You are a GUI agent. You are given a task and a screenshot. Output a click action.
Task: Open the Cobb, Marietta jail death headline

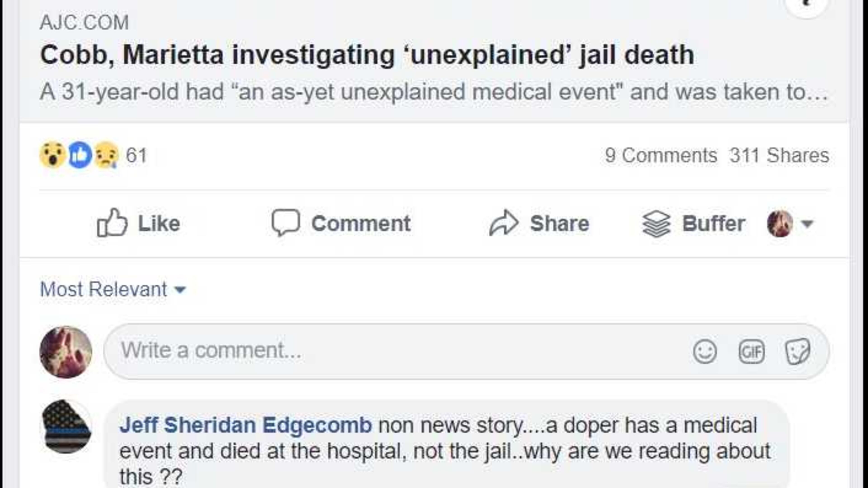click(367, 55)
